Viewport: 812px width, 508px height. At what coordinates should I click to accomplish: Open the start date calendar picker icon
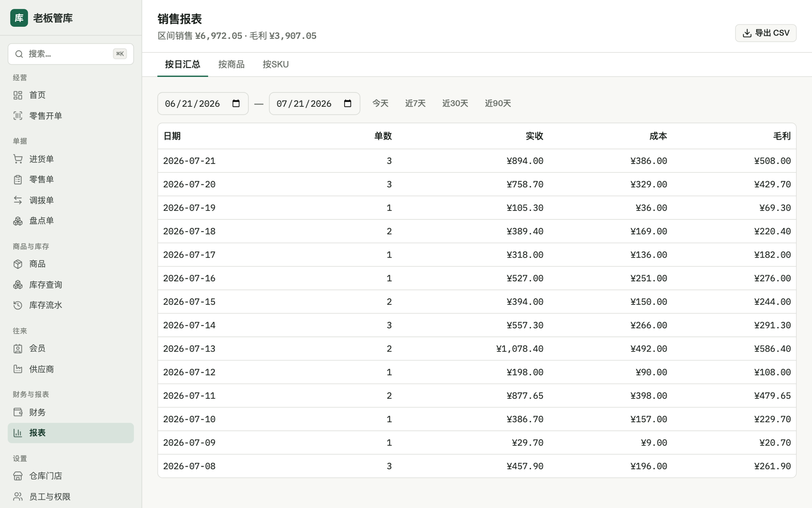tap(236, 104)
